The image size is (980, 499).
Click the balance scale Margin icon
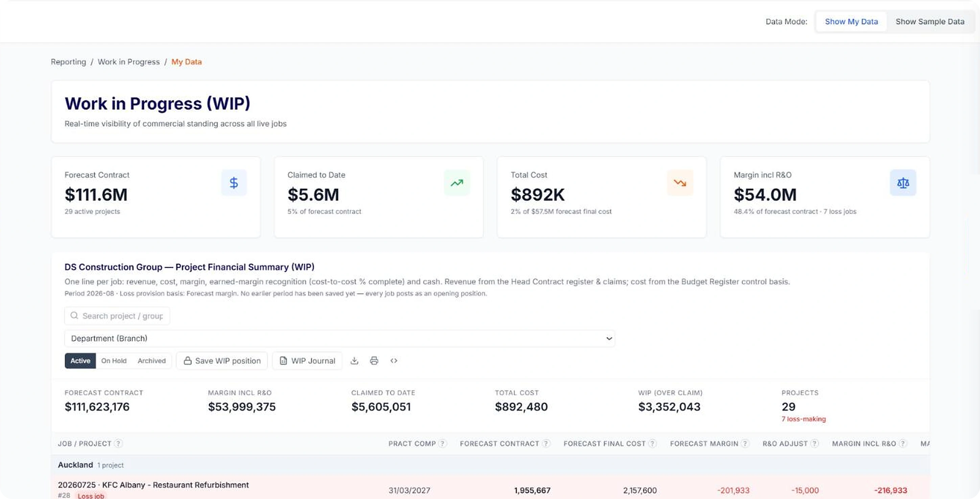[x=903, y=183]
